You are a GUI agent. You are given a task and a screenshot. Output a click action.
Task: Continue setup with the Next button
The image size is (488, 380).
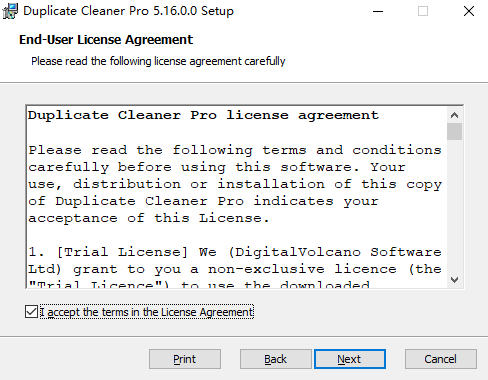pyautogui.click(x=350, y=359)
